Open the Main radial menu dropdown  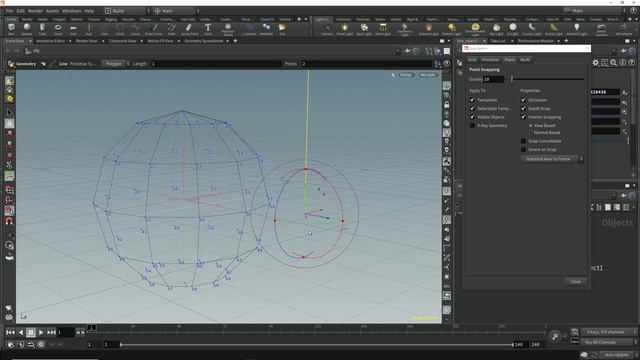click(x=175, y=11)
